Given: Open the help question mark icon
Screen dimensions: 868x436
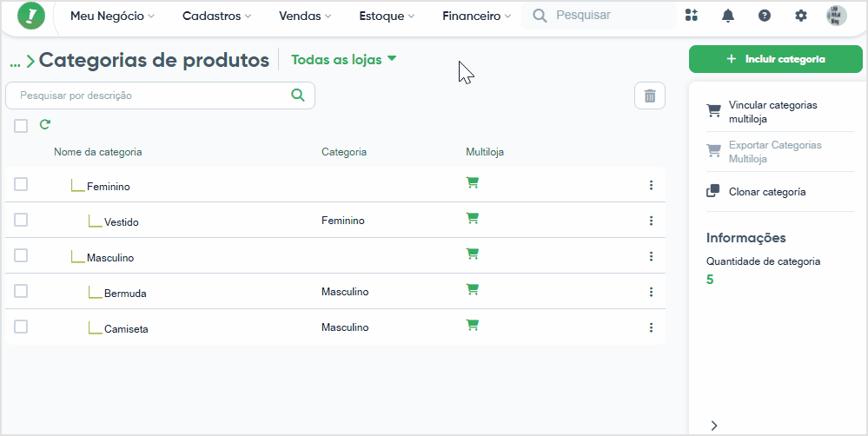Looking at the screenshot, I should 765,16.
